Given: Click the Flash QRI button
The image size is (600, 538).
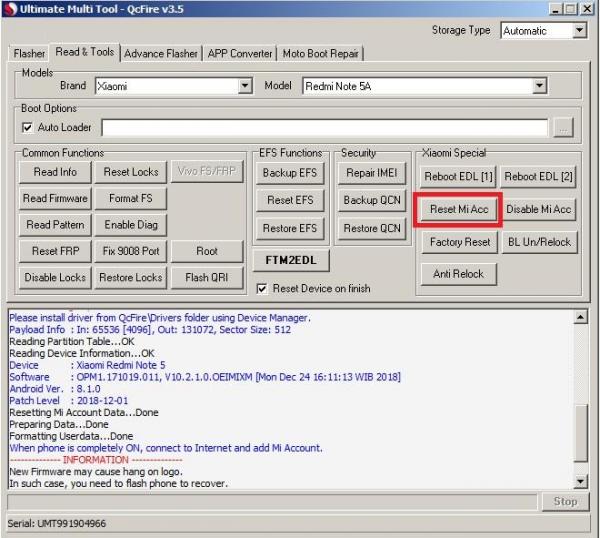Looking at the screenshot, I should (x=207, y=278).
